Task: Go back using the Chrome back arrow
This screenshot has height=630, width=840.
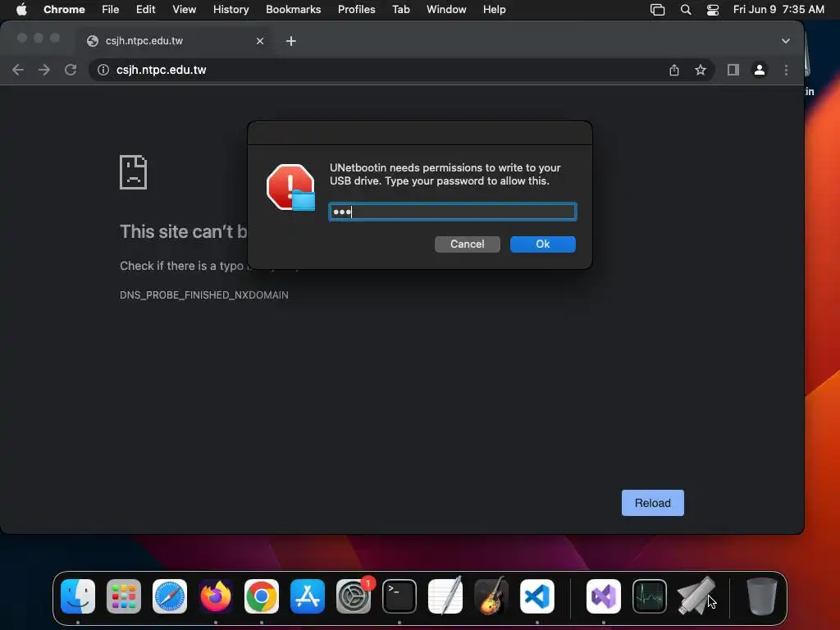Action: click(x=18, y=70)
